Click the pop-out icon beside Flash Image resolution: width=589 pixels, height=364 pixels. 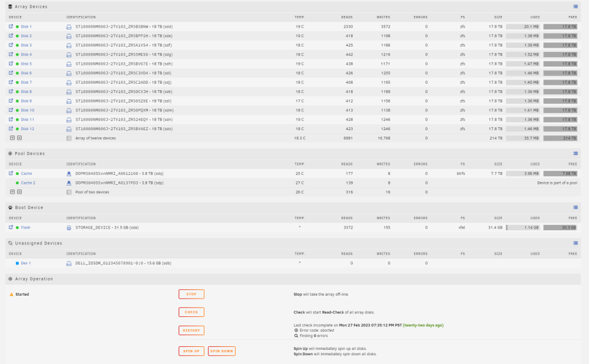(11, 227)
